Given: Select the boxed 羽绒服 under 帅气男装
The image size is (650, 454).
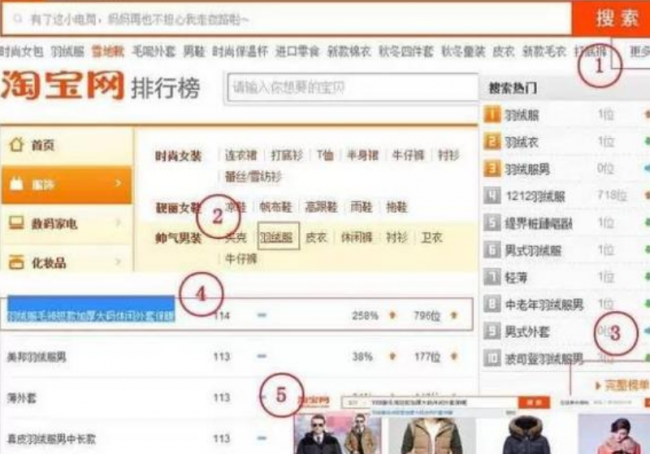Looking at the screenshot, I should point(278,236).
